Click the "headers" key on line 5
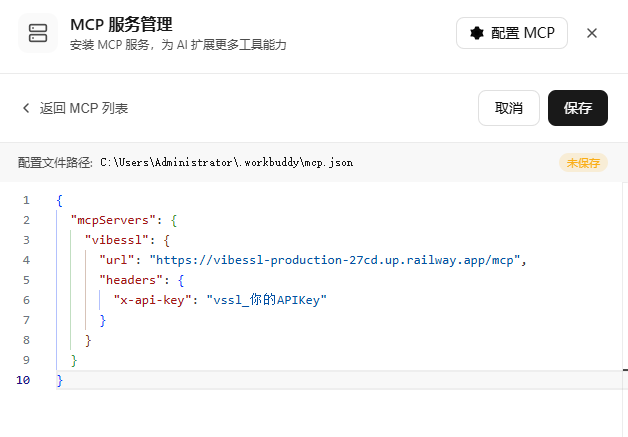 click(x=131, y=280)
